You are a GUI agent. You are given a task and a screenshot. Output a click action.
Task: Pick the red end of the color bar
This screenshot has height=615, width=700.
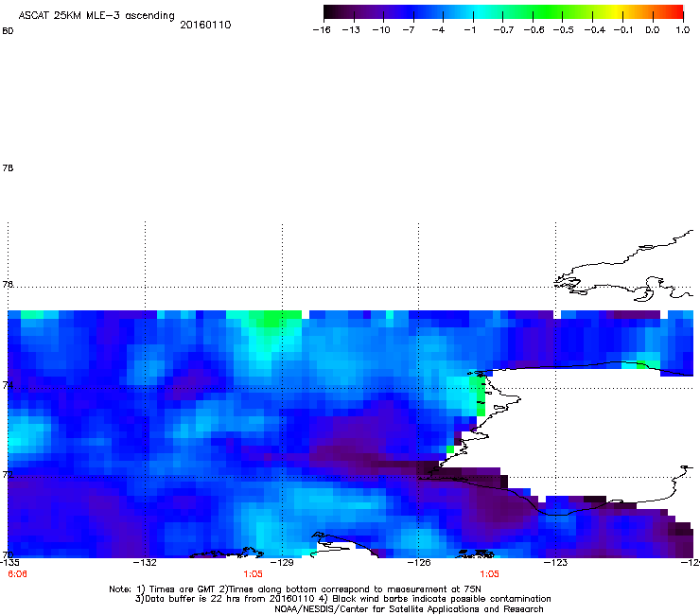676,12
